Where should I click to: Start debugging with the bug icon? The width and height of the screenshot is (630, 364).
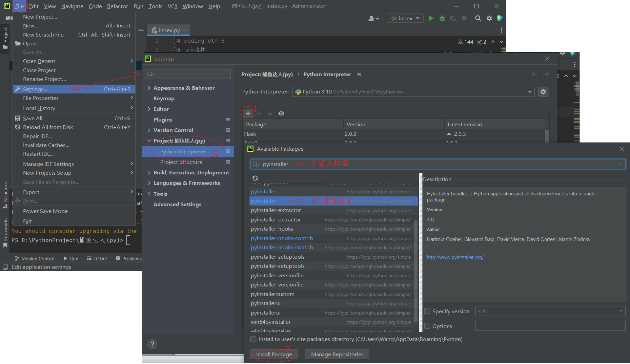tap(442, 18)
